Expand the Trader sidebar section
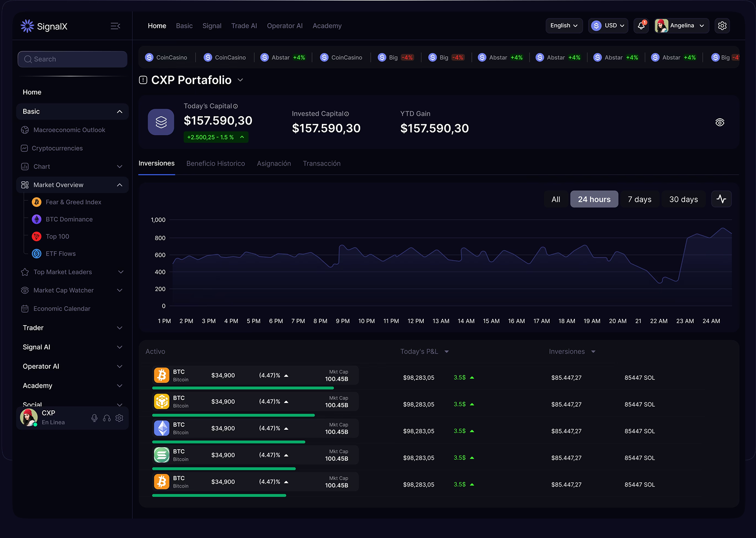 pyautogui.click(x=72, y=328)
